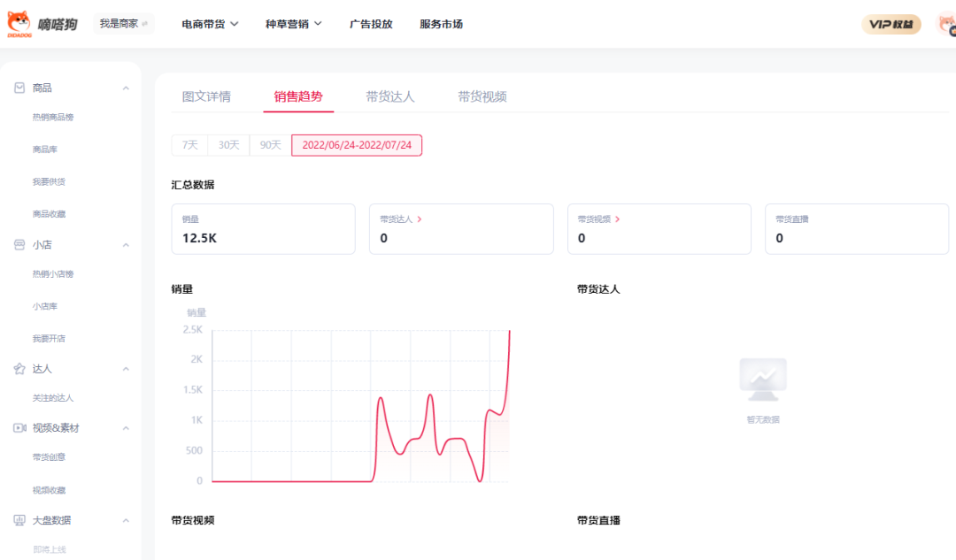Viewport: 956px width, 560px height.
Task: Click the 带货直播 summary card
Action: tap(857, 229)
